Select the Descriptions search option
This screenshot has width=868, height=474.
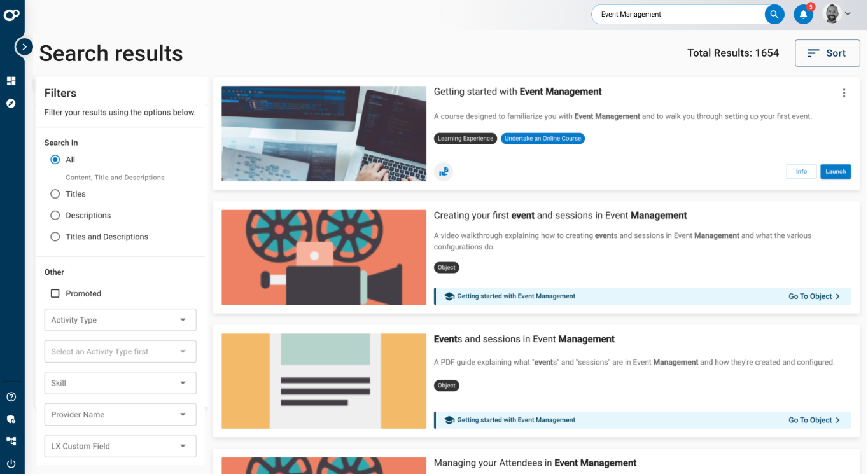tap(55, 216)
